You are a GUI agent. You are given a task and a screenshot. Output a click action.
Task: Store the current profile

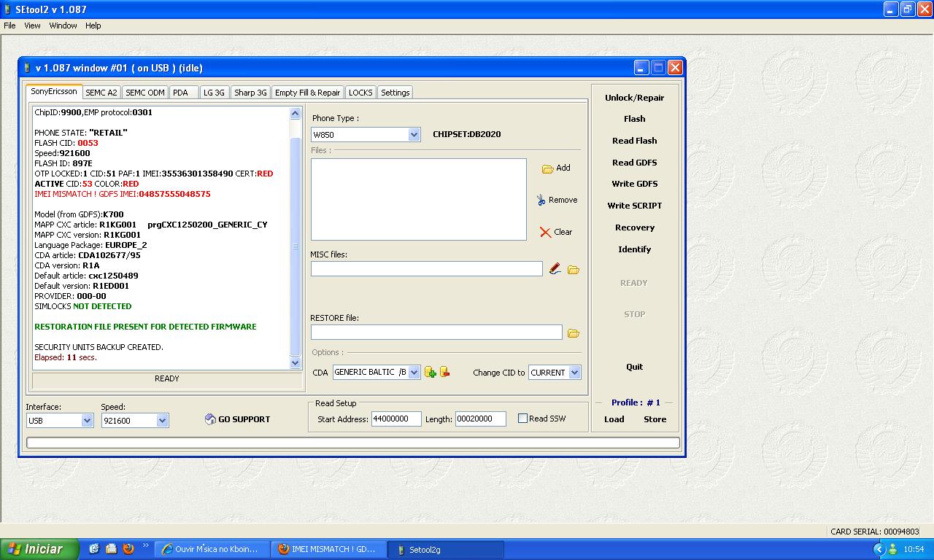point(655,419)
